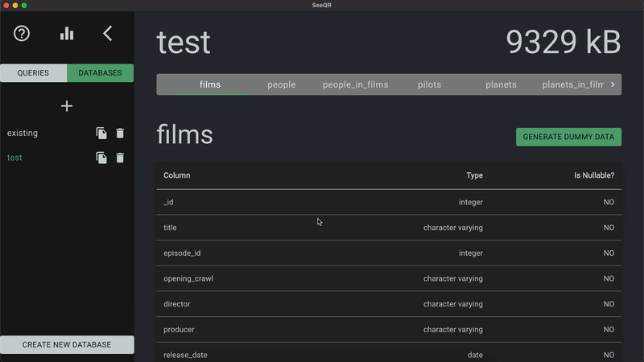This screenshot has height=362, width=644.
Task: Show the planets table tab
Action: coord(501,84)
